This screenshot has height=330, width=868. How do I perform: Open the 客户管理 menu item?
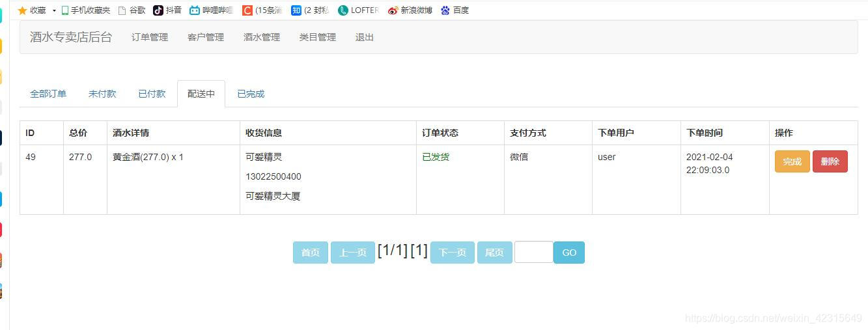(206, 37)
